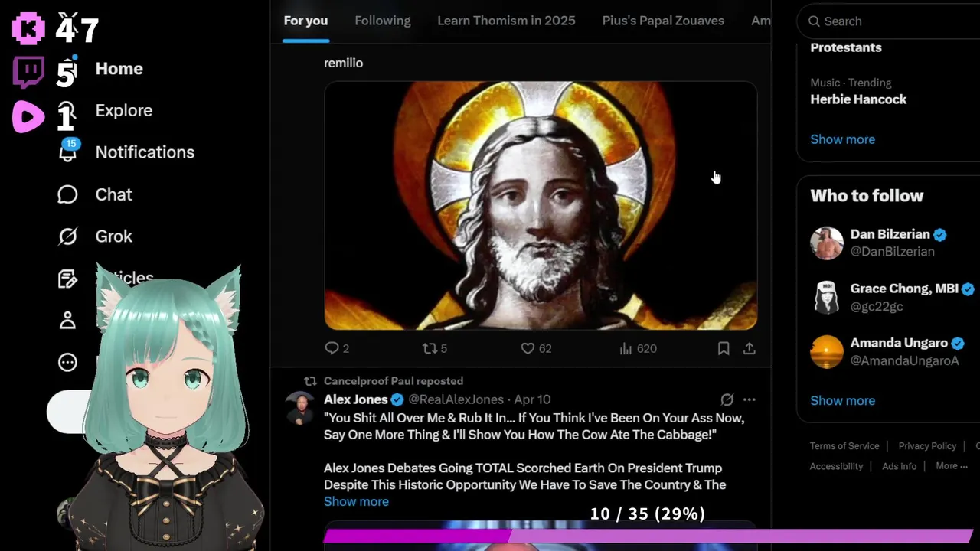Click the stream goal progress bar
This screenshot has width=980, height=551.
pos(648,535)
